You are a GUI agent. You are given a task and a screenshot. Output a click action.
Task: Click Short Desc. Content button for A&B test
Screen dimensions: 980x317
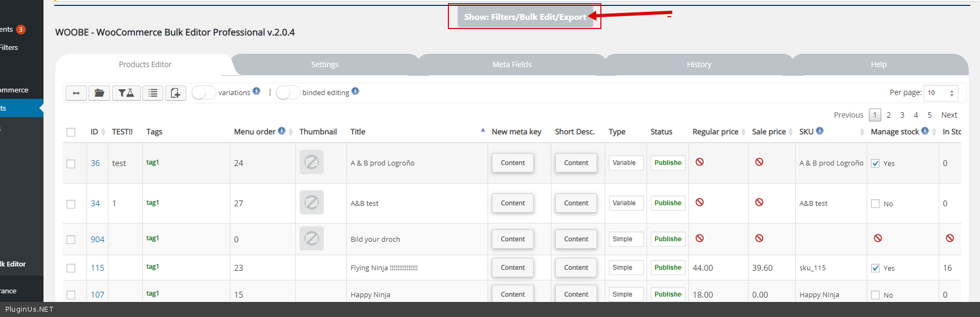(576, 203)
